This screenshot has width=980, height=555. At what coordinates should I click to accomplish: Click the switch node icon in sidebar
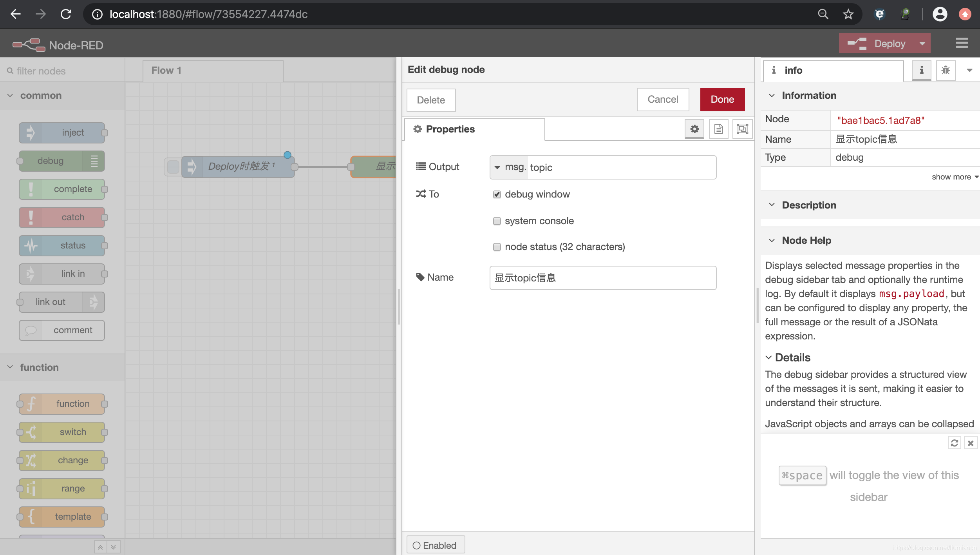(x=32, y=432)
